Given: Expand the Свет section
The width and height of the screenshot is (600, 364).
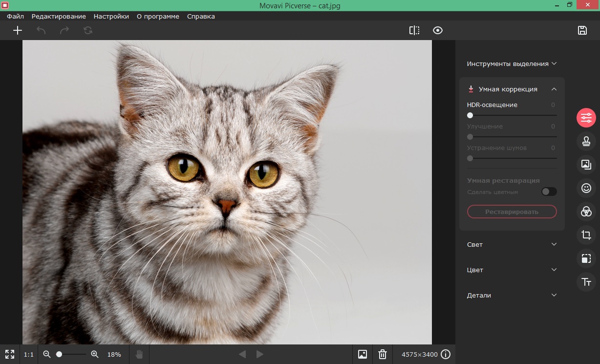Looking at the screenshot, I should point(512,244).
